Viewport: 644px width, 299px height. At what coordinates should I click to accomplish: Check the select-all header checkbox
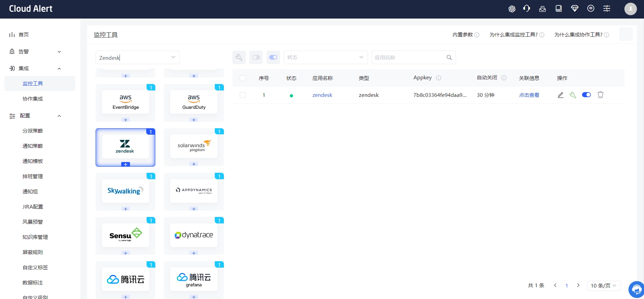tap(243, 78)
